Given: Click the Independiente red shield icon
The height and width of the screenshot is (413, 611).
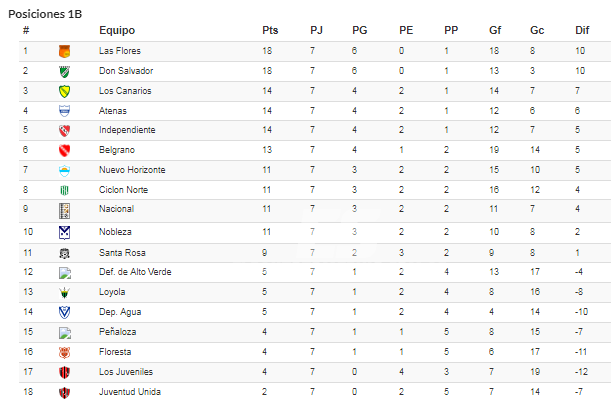Looking at the screenshot, I should click(64, 131).
